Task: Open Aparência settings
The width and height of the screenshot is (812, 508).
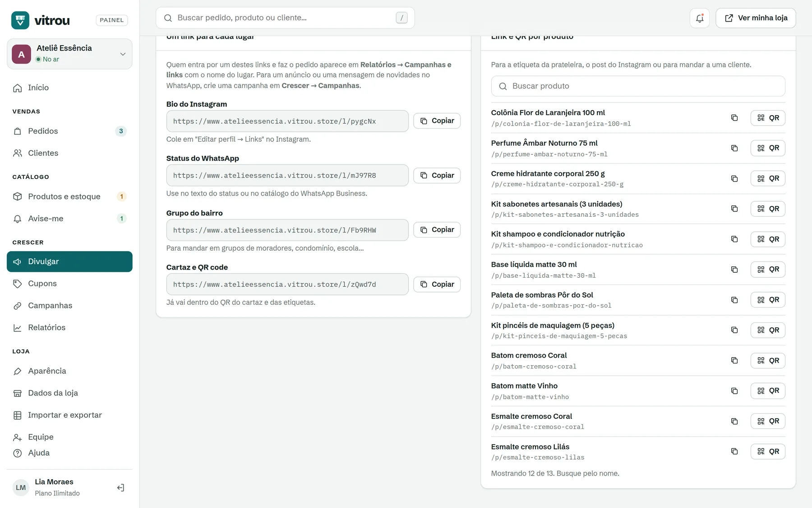Action: tap(69, 371)
